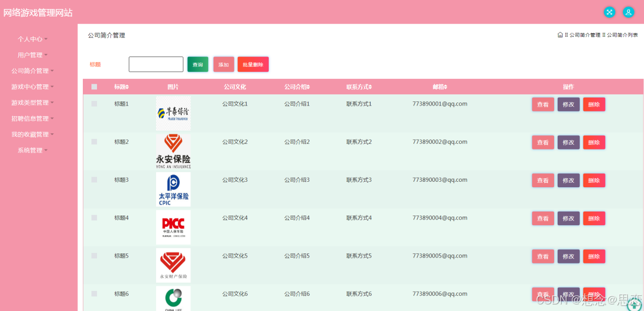Expand the 招聘信息管理 sidebar menu
The image size is (644, 311).
pyautogui.click(x=33, y=119)
